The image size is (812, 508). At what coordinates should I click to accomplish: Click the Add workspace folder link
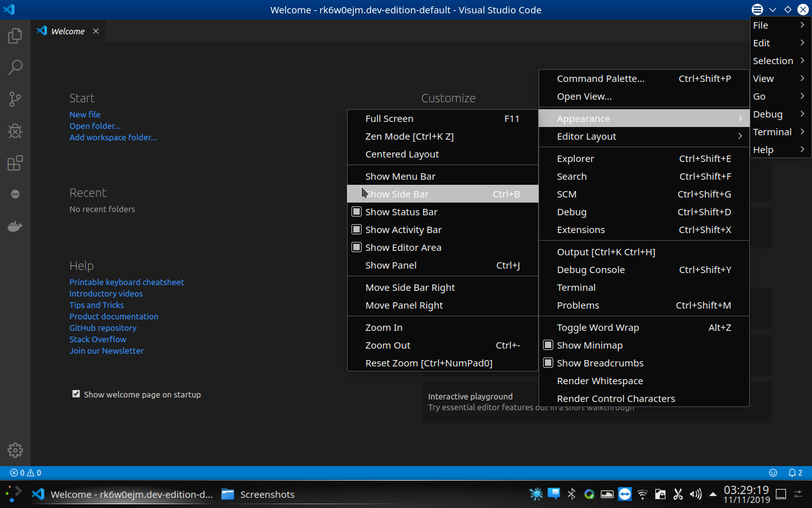(x=113, y=137)
